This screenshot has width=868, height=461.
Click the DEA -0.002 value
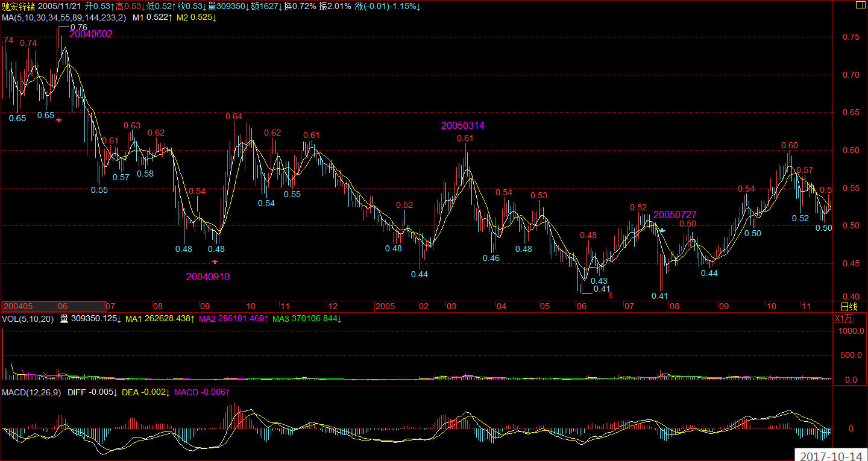pyautogui.click(x=146, y=392)
